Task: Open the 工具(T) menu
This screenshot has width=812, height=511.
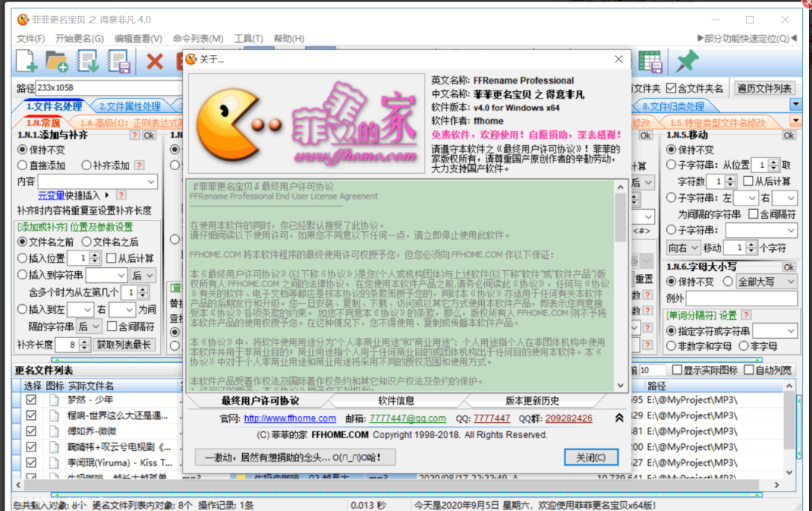Action: (x=248, y=38)
